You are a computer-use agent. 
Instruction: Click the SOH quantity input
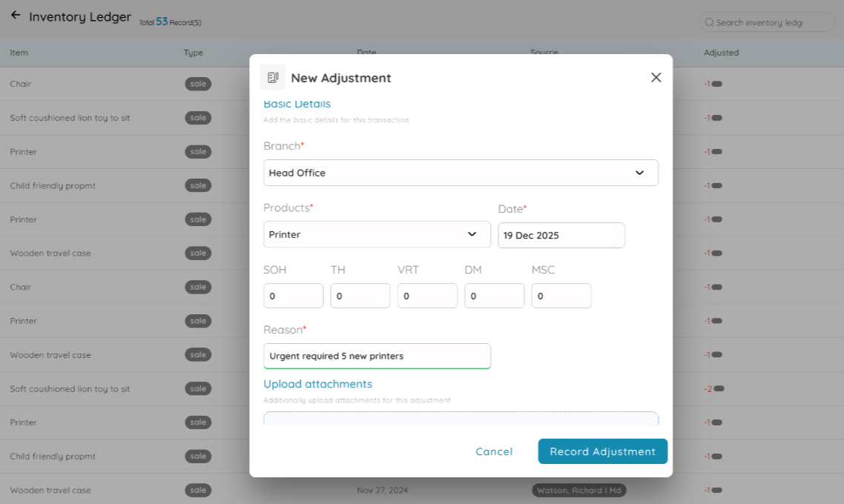tap(293, 296)
